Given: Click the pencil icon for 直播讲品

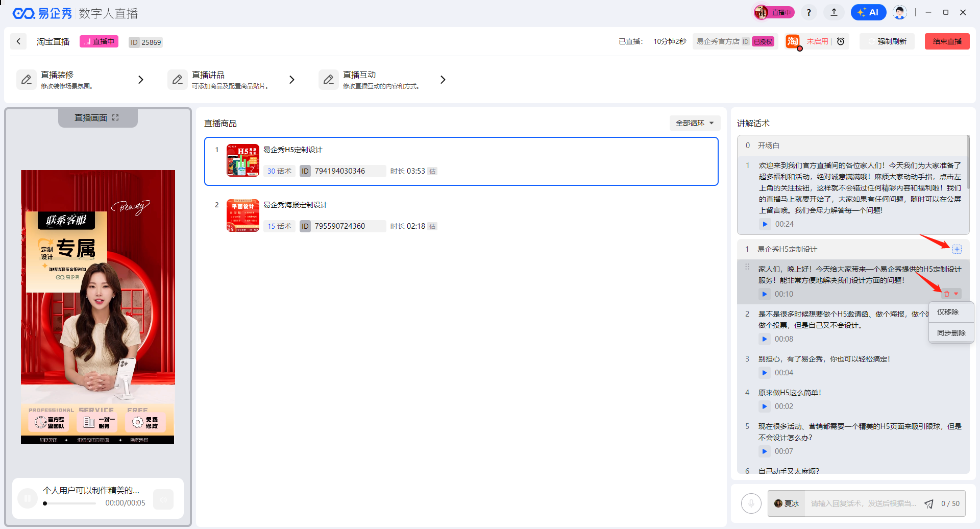Looking at the screenshot, I should (178, 80).
